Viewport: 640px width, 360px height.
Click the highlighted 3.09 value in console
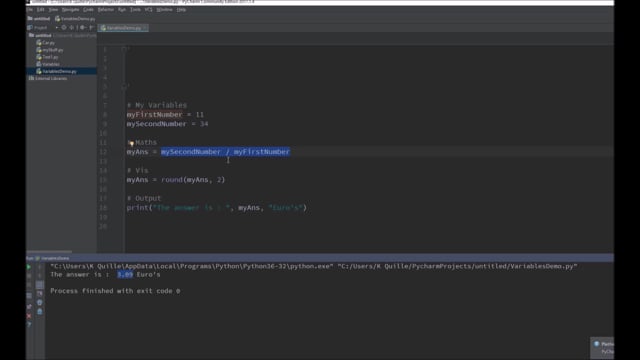click(x=125, y=275)
